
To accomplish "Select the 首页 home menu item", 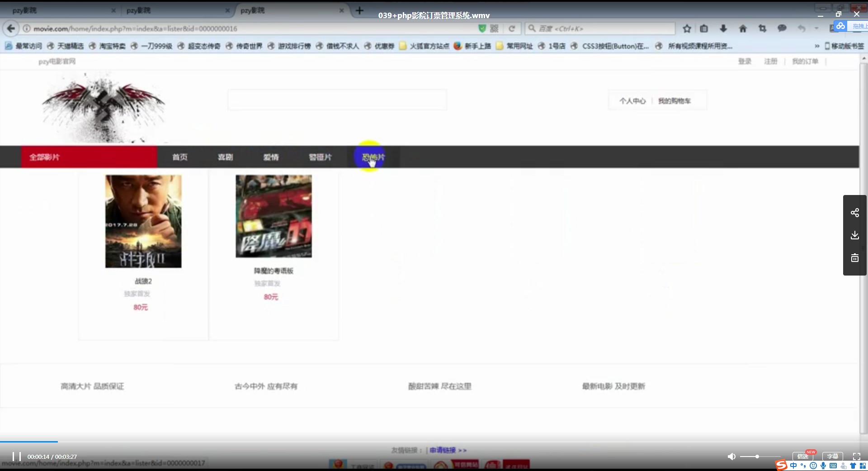I will [x=180, y=157].
